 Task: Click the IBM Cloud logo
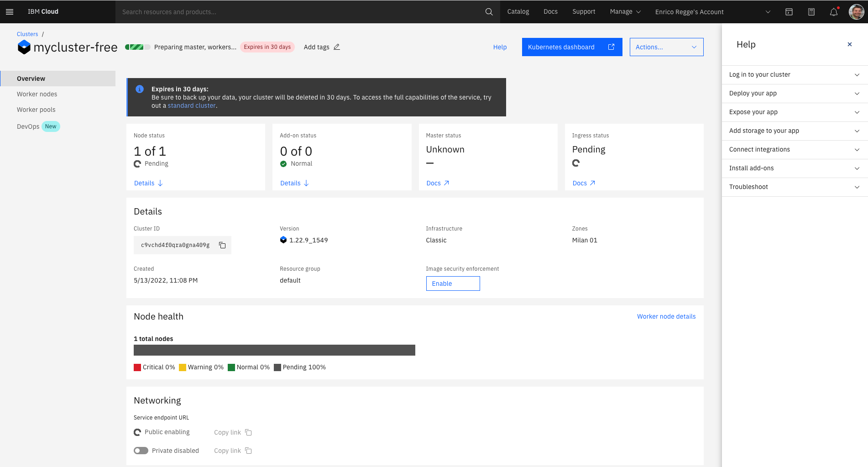pyautogui.click(x=43, y=12)
